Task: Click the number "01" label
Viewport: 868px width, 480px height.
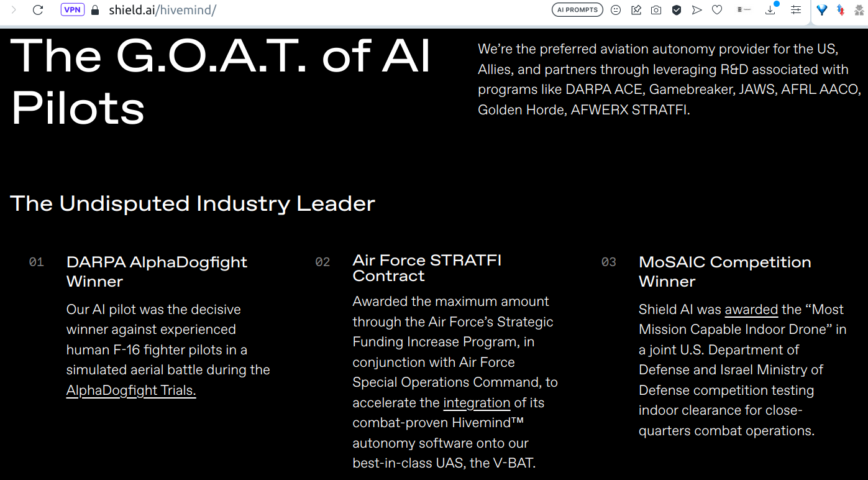Action: (x=37, y=262)
